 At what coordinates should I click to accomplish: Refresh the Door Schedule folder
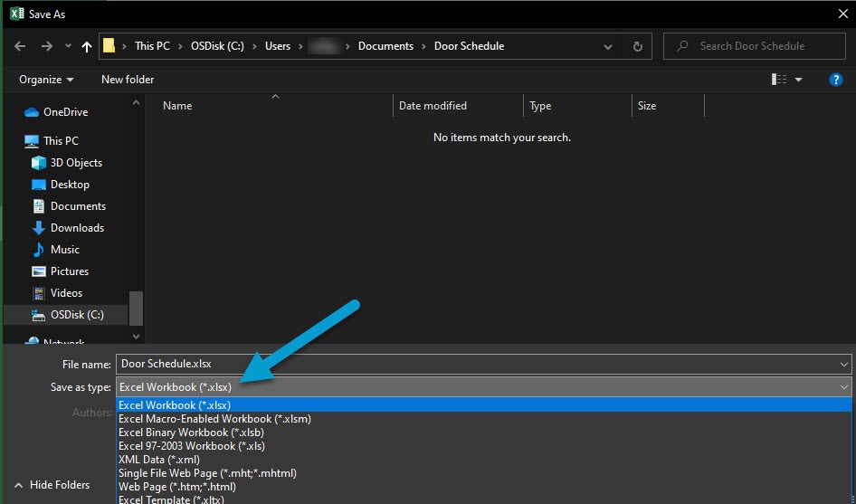(637, 46)
